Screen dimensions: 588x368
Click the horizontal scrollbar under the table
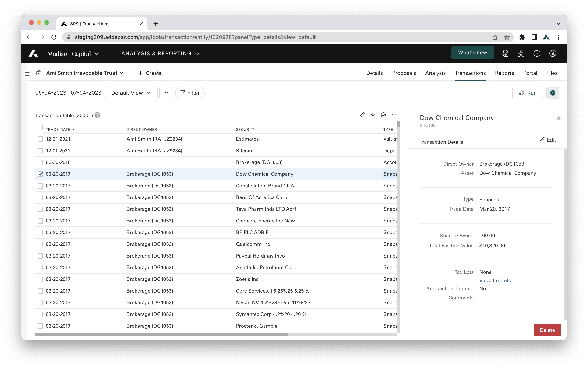[x=161, y=335]
